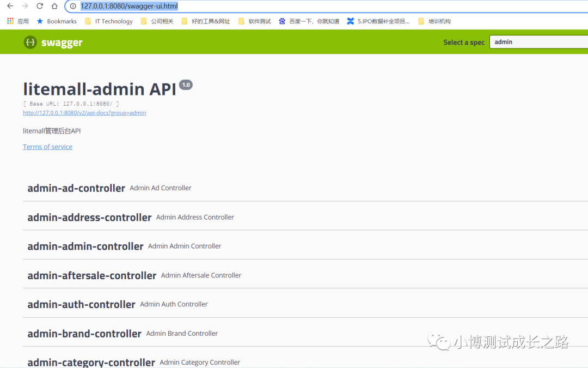The height and width of the screenshot is (368, 588).
Task: Click the swagger title text
Action: 62,43
